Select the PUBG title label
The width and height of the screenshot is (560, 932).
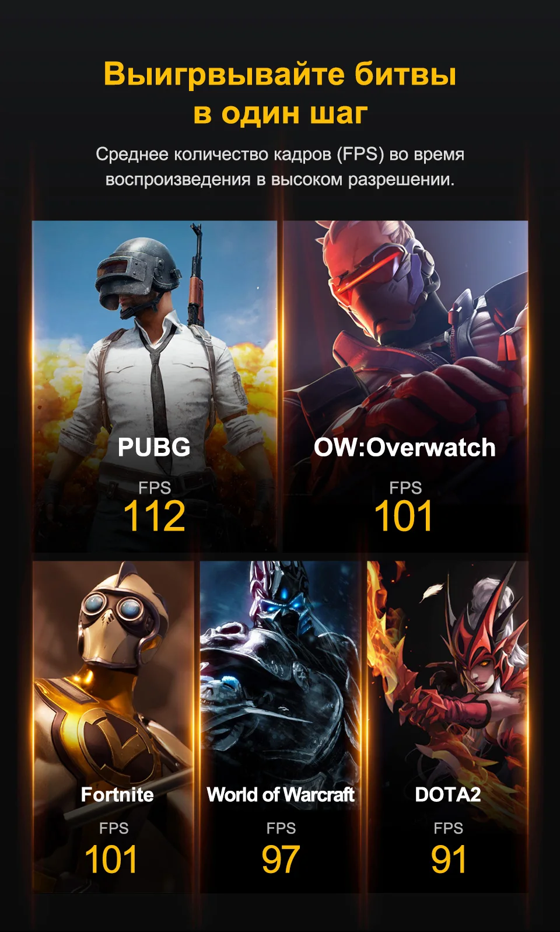(x=154, y=448)
